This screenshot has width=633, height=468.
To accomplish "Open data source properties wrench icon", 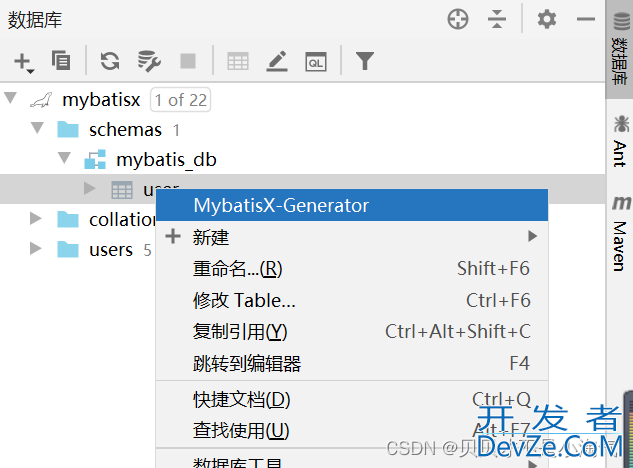I will click(149, 61).
